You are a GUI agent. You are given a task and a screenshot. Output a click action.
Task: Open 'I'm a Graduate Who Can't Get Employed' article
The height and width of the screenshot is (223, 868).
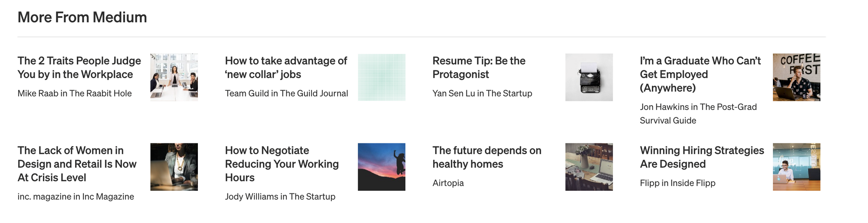tap(700, 74)
